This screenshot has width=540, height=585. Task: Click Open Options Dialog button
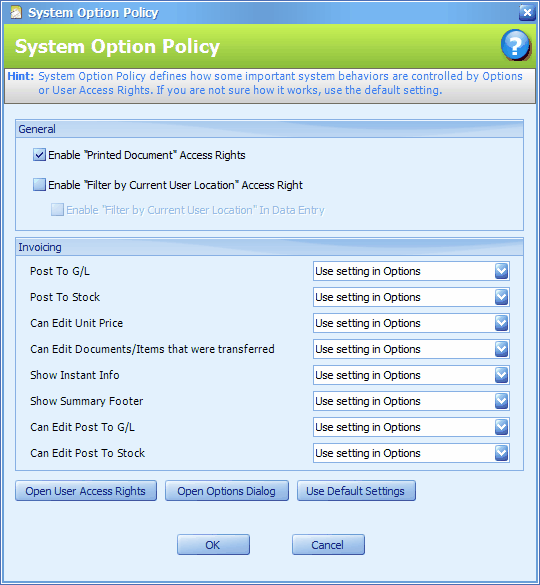point(227,491)
